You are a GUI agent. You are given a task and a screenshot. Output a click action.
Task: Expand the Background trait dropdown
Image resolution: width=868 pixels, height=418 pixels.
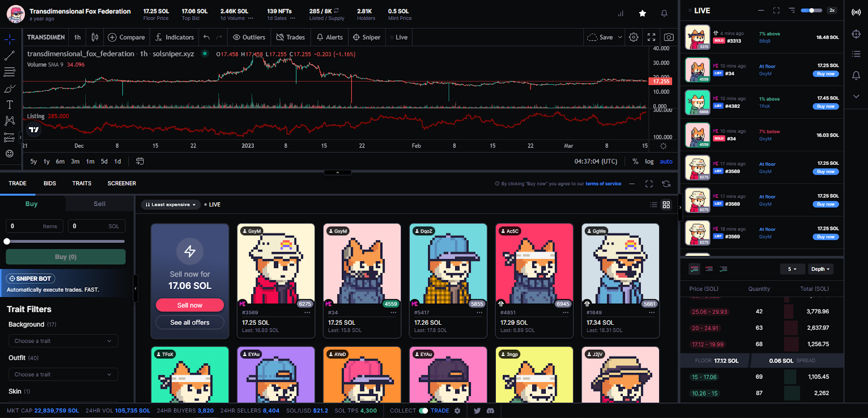(63, 341)
